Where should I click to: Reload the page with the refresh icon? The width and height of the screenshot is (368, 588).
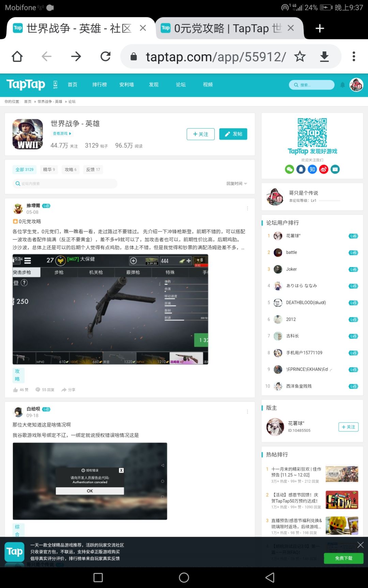[106, 56]
